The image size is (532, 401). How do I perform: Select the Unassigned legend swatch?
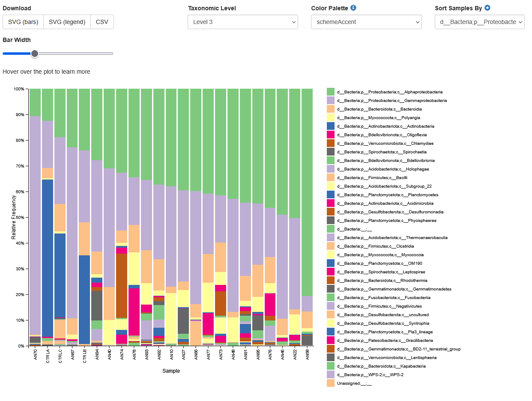330,383
